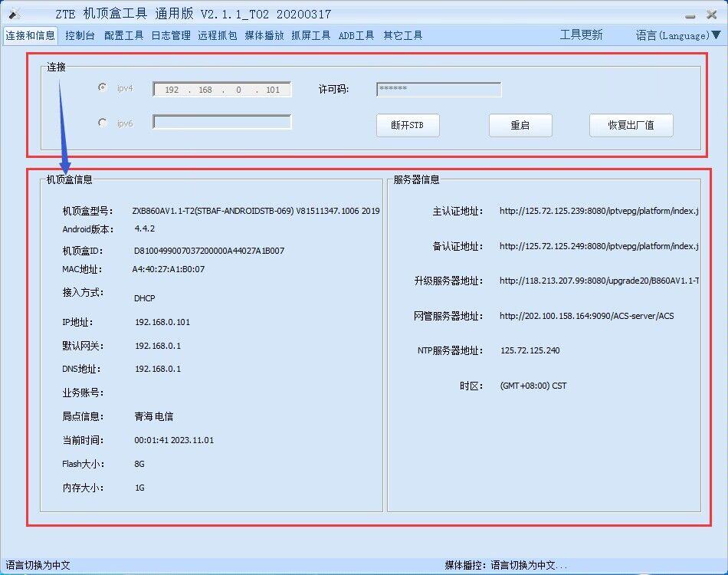This screenshot has height=575, width=728.
Task: Click Android版本 value 4.4.2
Action: tap(145, 228)
